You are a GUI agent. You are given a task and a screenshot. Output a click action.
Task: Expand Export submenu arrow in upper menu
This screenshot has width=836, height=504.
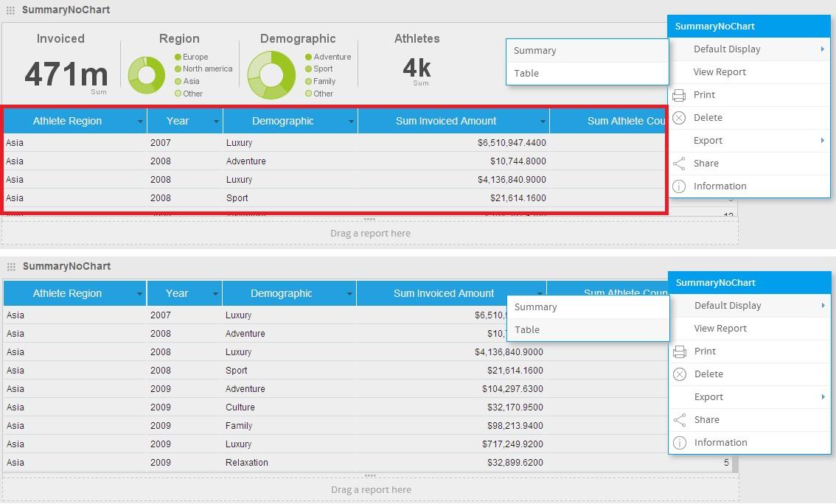coord(823,141)
